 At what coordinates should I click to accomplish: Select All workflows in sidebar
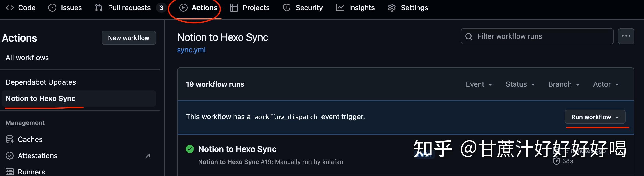27,58
